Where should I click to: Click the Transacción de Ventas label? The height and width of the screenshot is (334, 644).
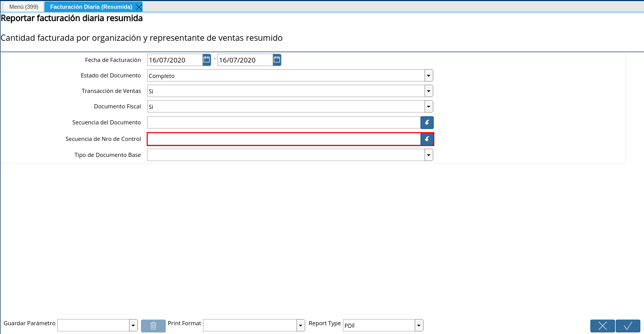coord(112,91)
